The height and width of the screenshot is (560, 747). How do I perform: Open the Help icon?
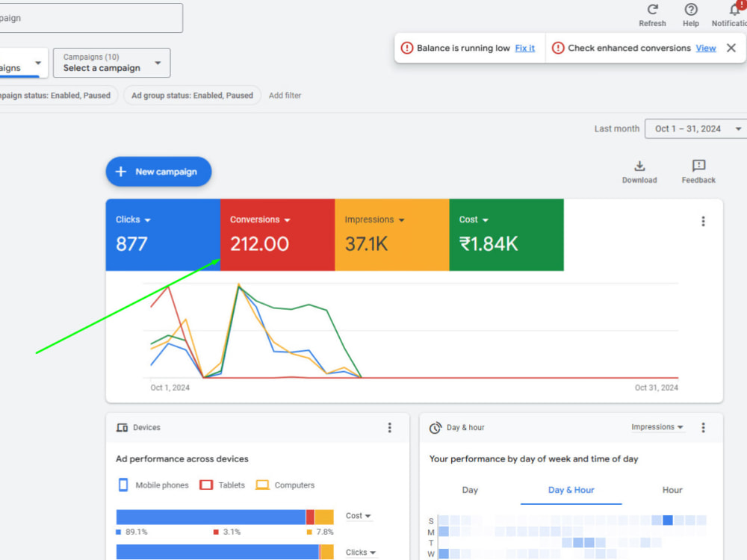[691, 10]
